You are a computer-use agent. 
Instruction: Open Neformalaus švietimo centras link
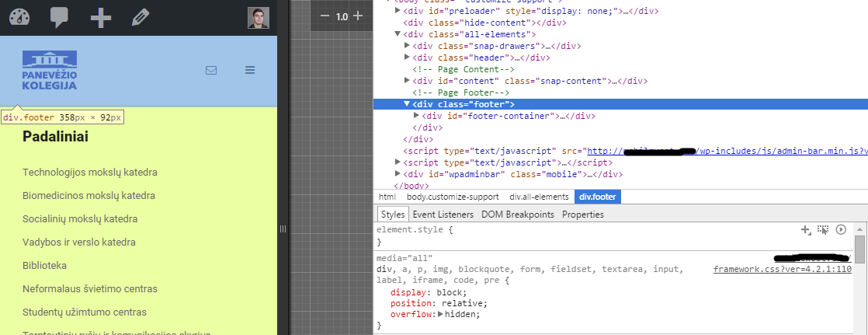pos(90,289)
